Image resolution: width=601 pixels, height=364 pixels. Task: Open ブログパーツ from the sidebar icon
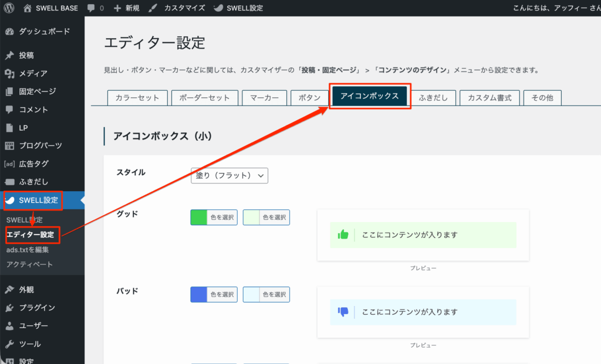(x=11, y=145)
